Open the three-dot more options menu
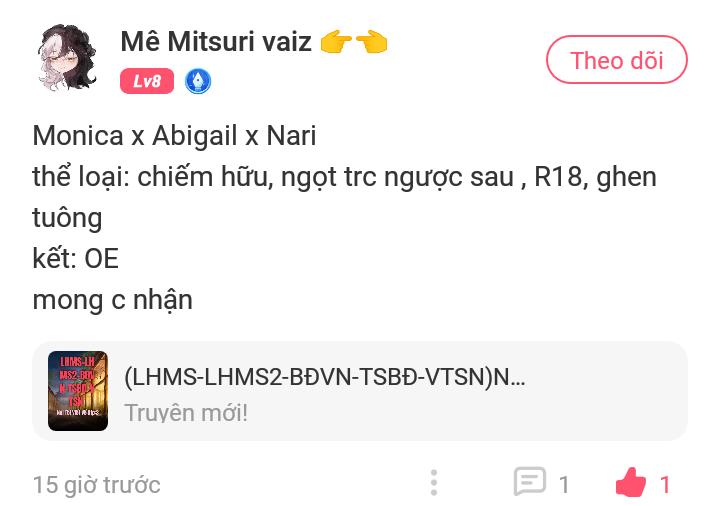720x506 pixels. tap(434, 483)
